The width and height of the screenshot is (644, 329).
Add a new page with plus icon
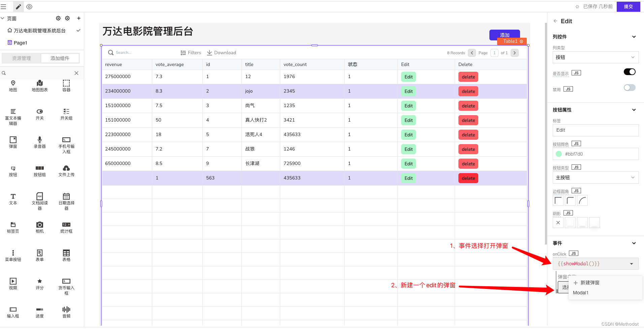pyautogui.click(x=78, y=18)
